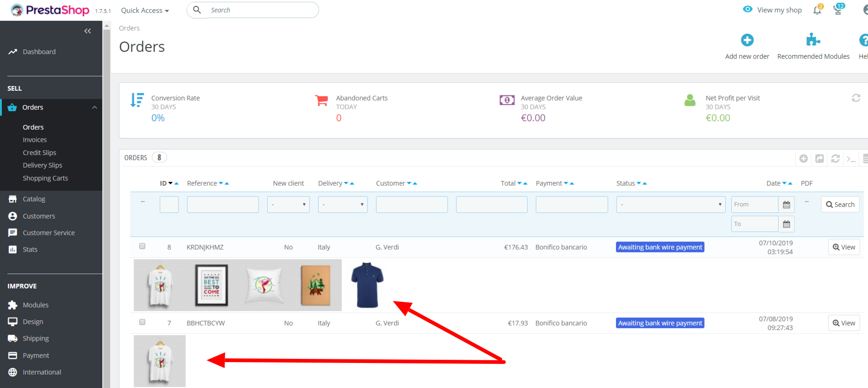868x388 pixels.
Task: Open the Status filter dropdown
Action: pos(670,205)
